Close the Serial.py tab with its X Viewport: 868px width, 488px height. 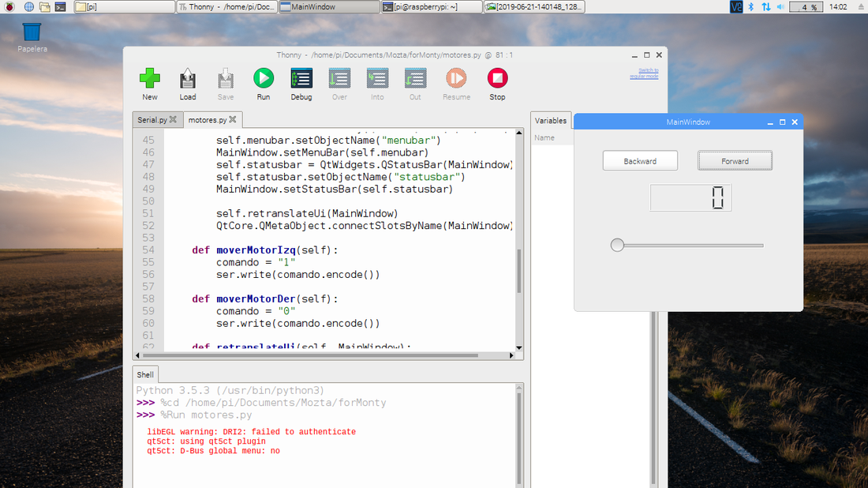pos(174,120)
